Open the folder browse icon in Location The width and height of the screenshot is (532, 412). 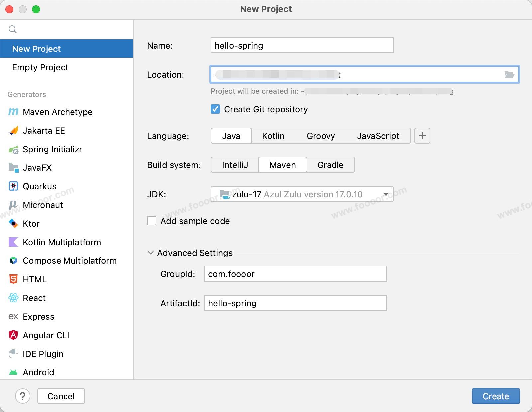pyautogui.click(x=509, y=75)
